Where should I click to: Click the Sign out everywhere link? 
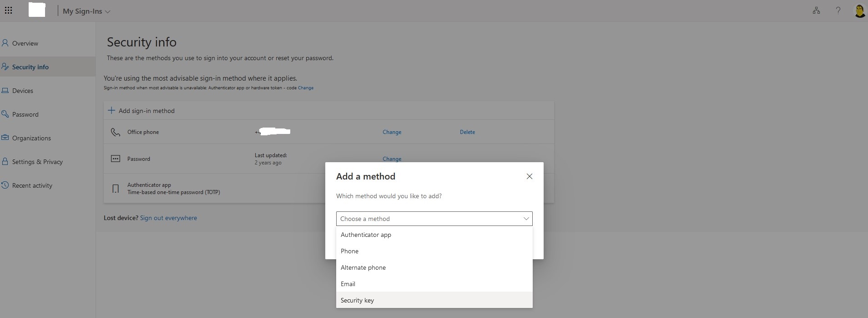pos(168,218)
